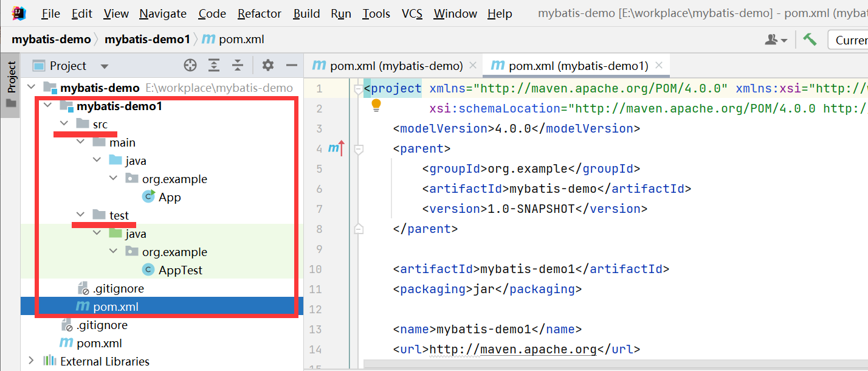Click the jar packaging text on line 11
The width and height of the screenshot is (868, 371).
pyautogui.click(x=484, y=289)
